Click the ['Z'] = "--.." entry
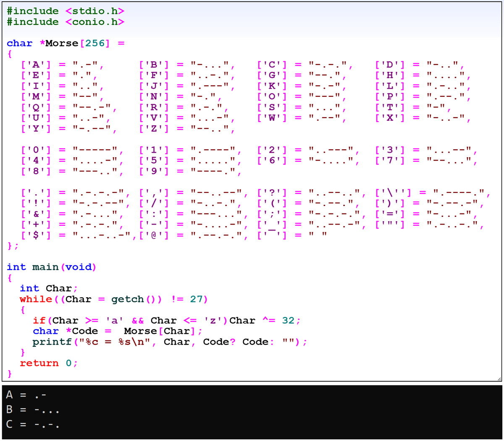Image resolution: width=504 pixels, height=441 pixels. pyautogui.click(x=187, y=129)
